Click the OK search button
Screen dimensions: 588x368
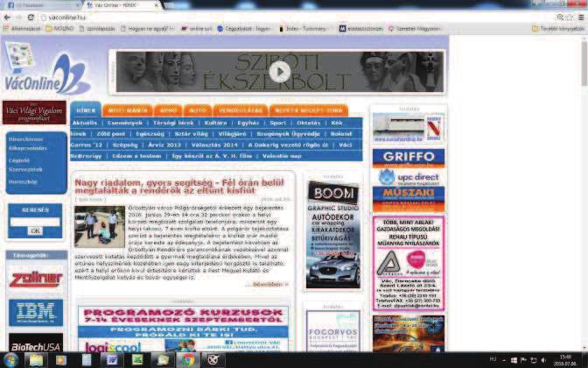pyautogui.click(x=35, y=231)
